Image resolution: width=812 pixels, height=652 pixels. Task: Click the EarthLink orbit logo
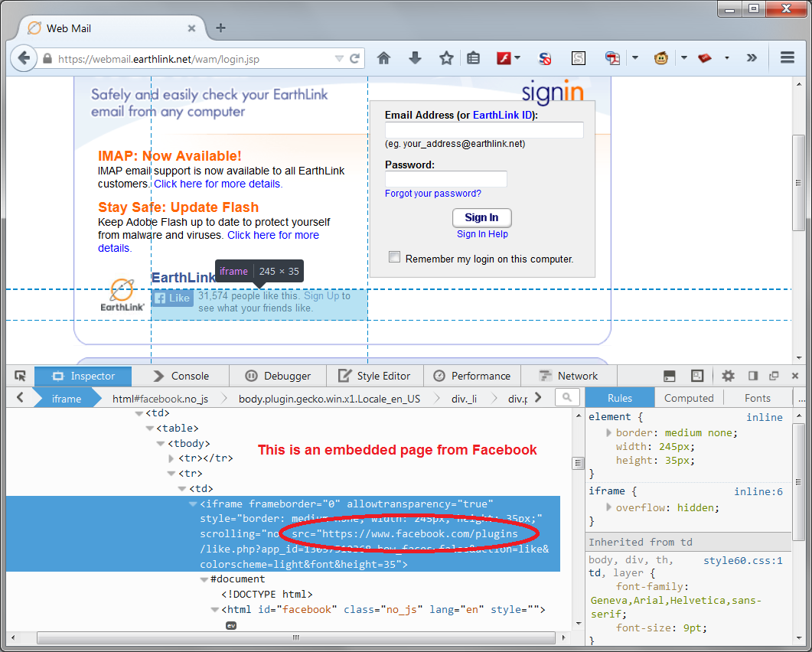pos(122,295)
